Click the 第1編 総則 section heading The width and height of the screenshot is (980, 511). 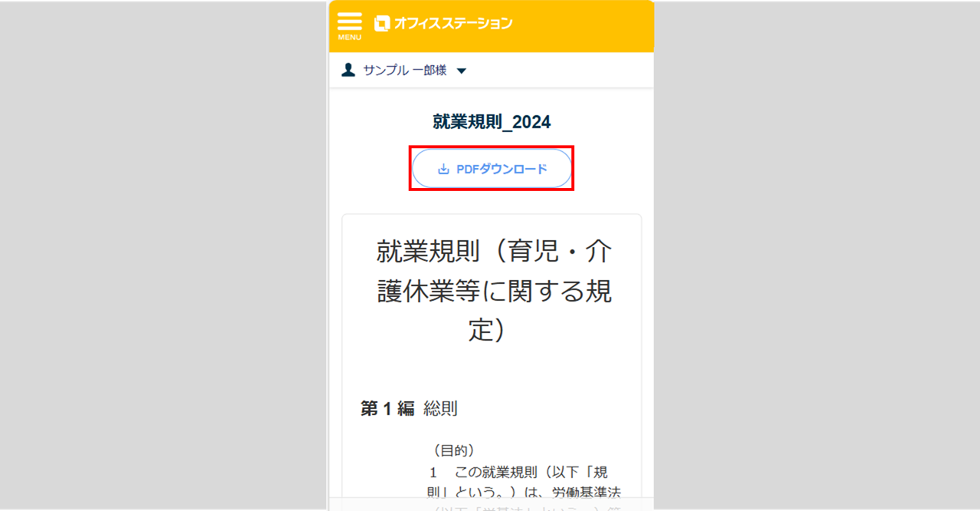coord(409,408)
